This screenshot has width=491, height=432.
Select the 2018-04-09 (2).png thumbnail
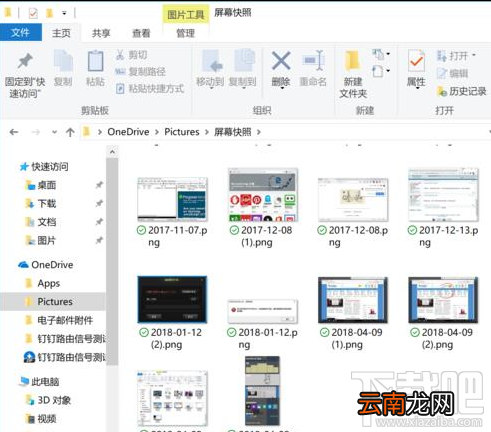(443, 300)
